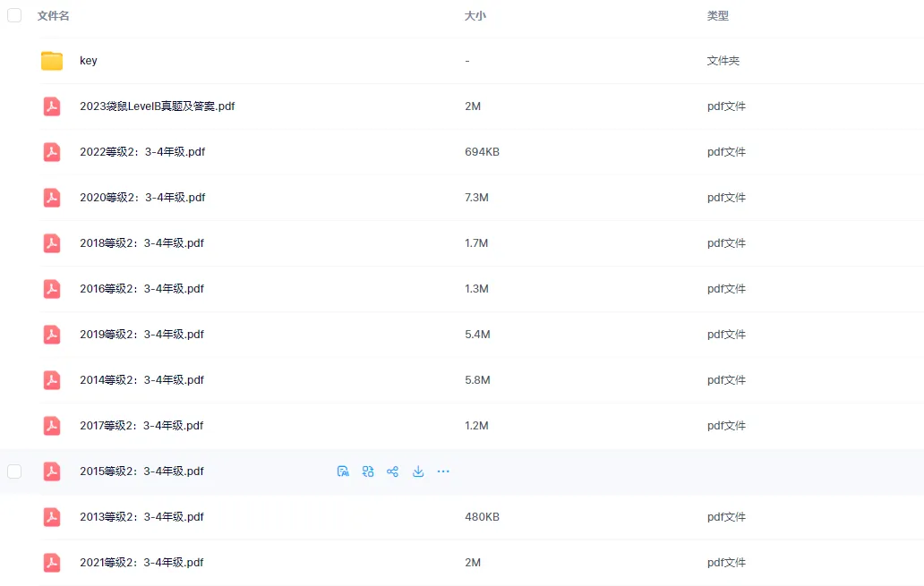The image size is (924, 586).
Task: Click PDF icon of 2021等级2 file
Action: point(52,563)
